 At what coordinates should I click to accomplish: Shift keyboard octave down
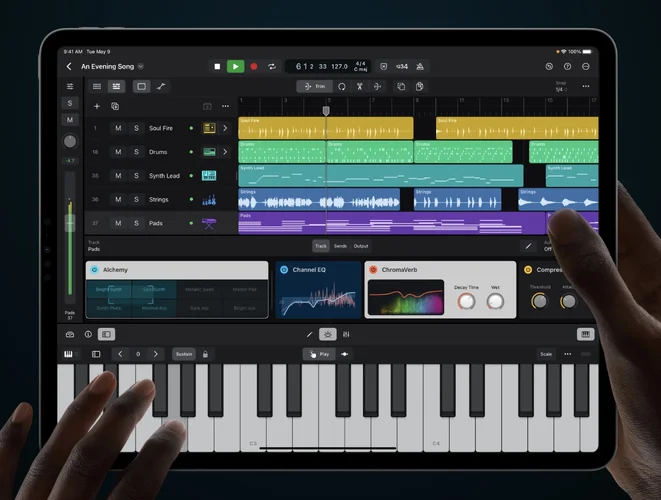pos(120,354)
